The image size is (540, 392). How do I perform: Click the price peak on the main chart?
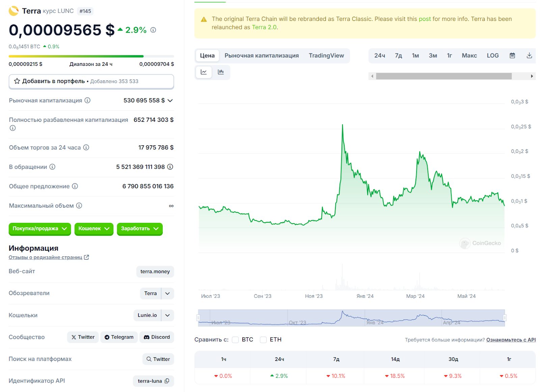click(x=343, y=125)
